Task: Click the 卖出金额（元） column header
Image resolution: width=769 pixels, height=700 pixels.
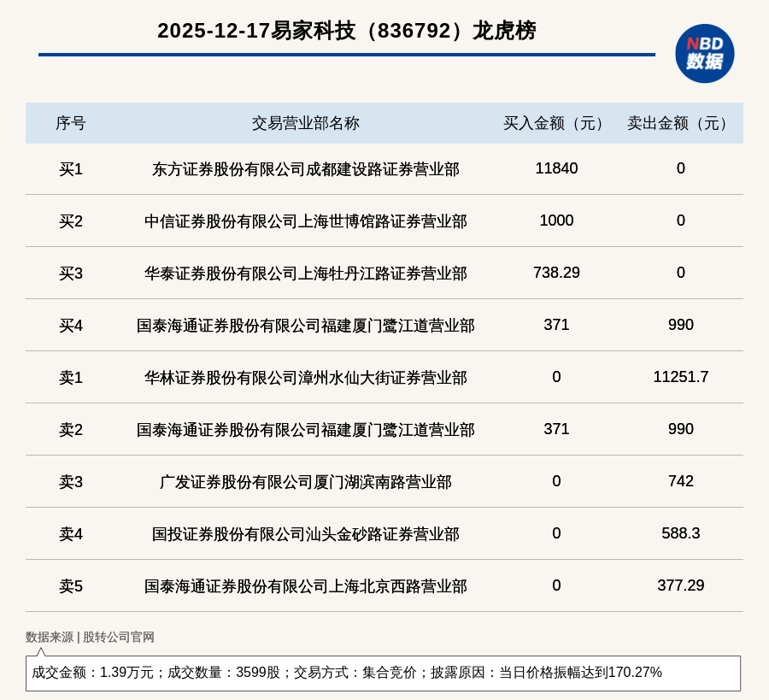Action: pos(680,123)
